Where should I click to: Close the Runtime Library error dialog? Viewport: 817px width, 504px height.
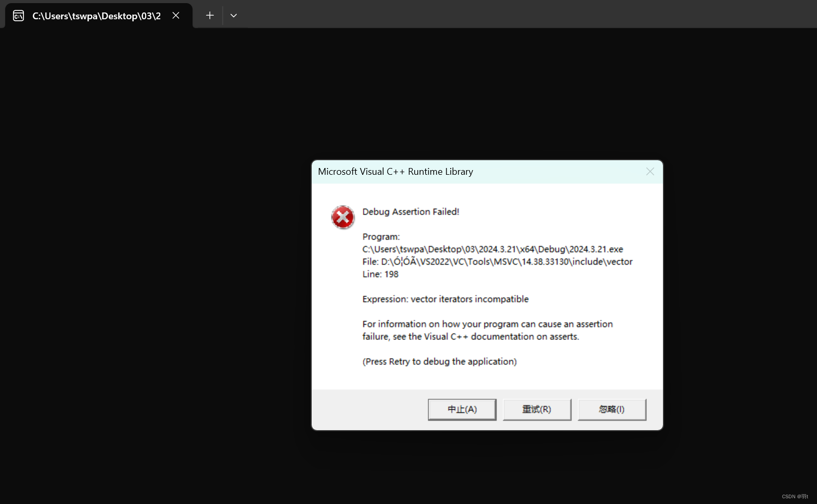[x=650, y=172]
